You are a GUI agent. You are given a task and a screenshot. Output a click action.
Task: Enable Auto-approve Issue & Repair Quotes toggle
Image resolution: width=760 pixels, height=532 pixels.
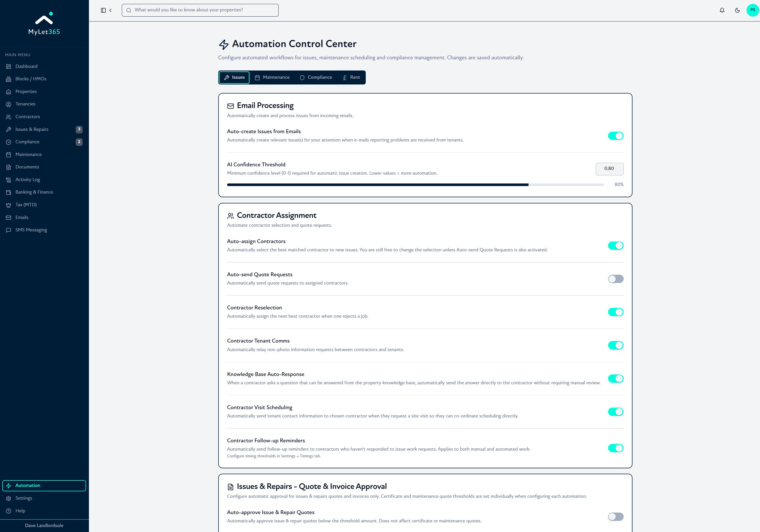(616, 517)
